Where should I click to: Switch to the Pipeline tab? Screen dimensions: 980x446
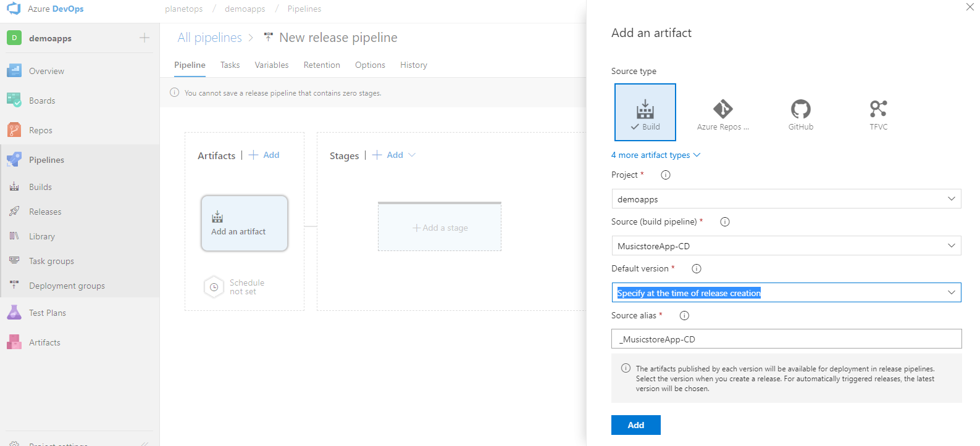pyautogui.click(x=190, y=65)
